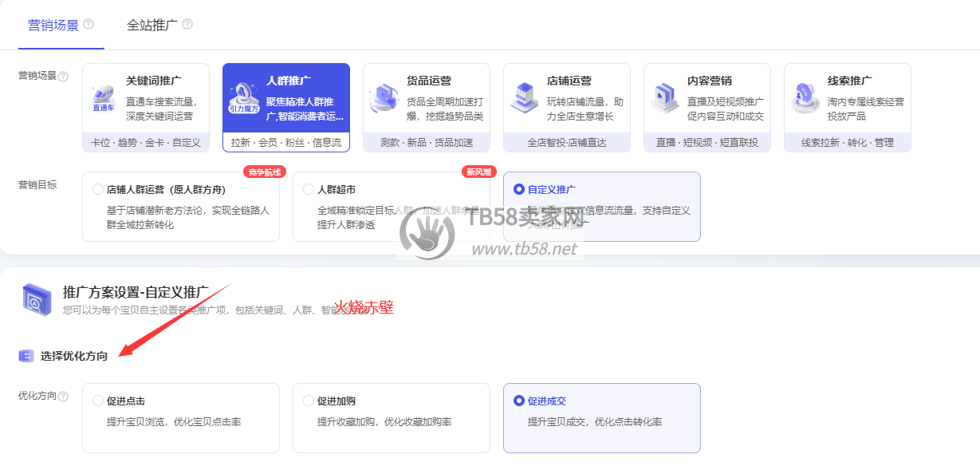Click the 竞争航线 badge

point(265,172)
